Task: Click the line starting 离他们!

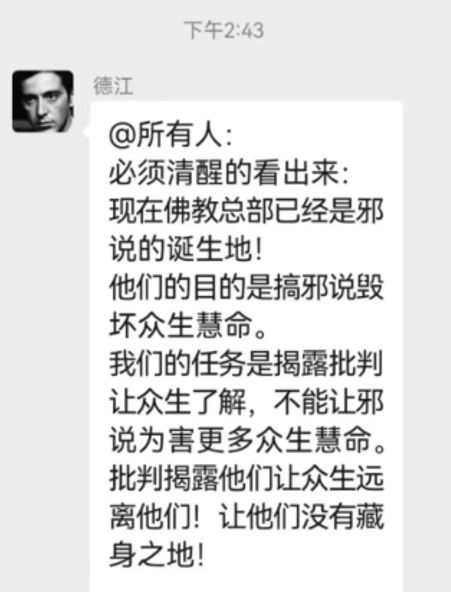Action: [246, 516]
